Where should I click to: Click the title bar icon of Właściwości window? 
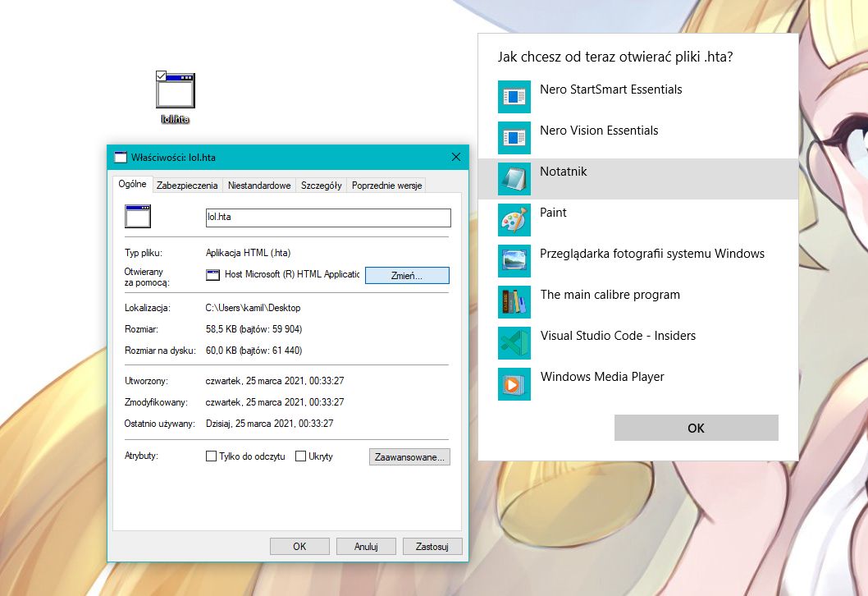(120, 158)
